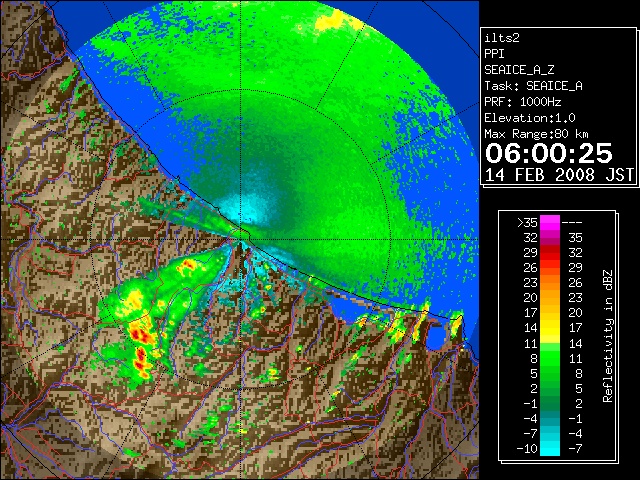Click the 'Task: SEAICE_A' line
The height and width of the screenshot is (480, 640).
click(533, 86)
